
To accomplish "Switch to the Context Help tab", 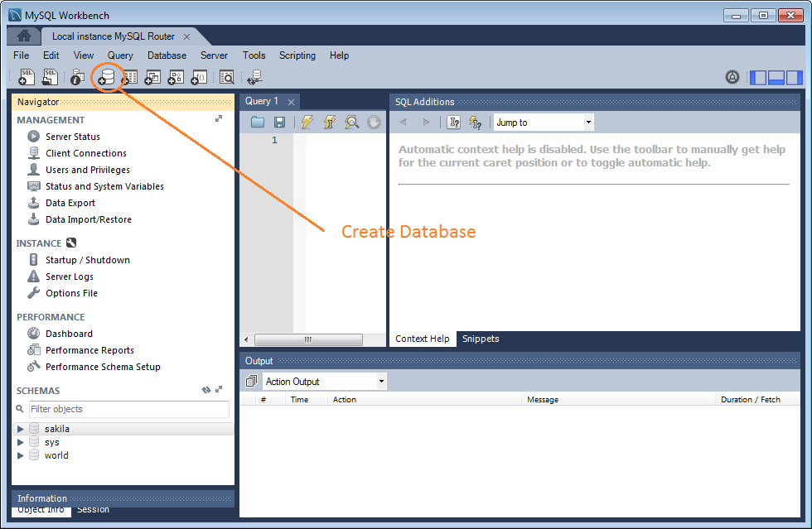I will click(x=422, y=339).
